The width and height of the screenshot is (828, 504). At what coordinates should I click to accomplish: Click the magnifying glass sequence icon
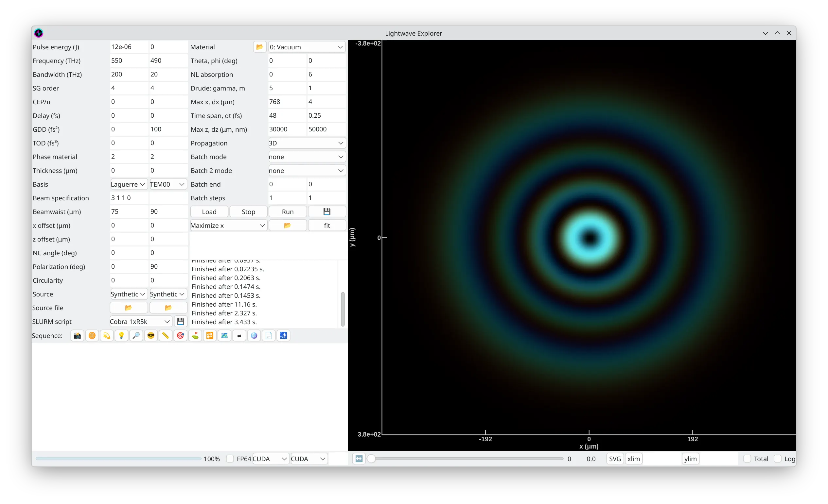click(x=136, y=335)
